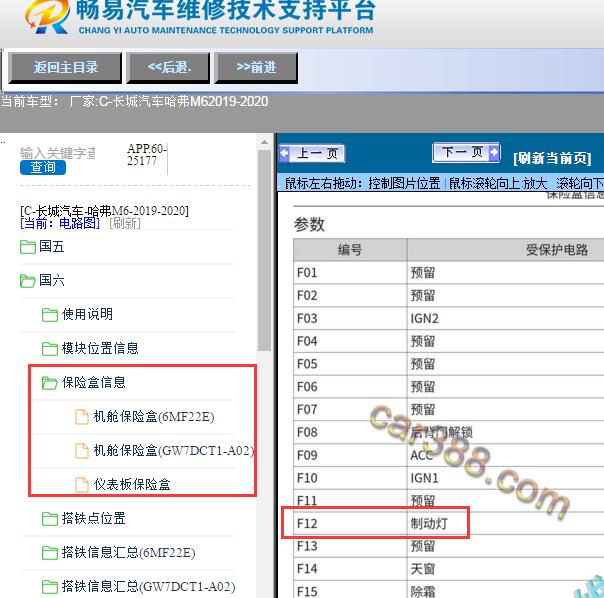Open the previous page with 上一页
Viewport: 604px width, 598px height.
click(x=312, y=153)
